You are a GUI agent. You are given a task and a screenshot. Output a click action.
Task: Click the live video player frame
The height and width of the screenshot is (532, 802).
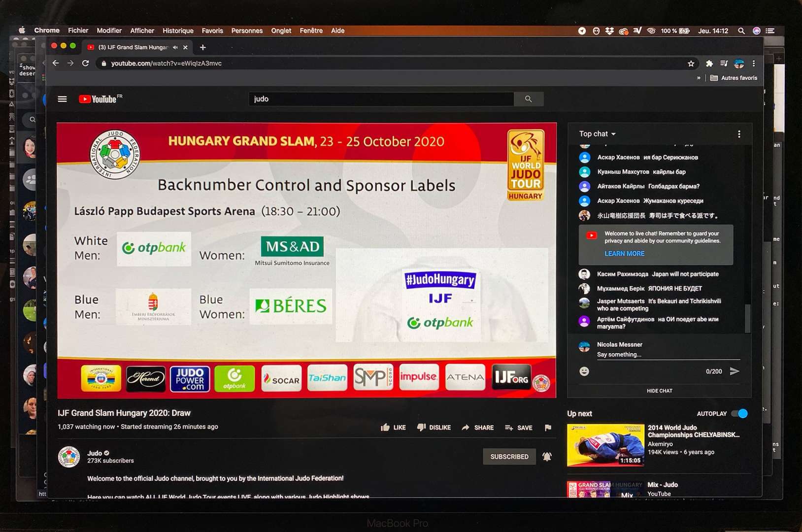tap(306, 260)
